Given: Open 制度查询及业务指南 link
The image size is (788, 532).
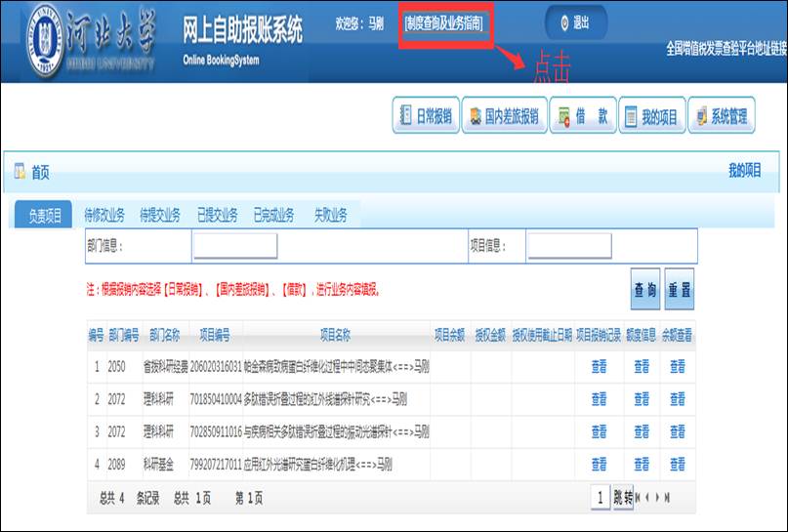Looking at the screenshot, I should (x=443, y=22).
